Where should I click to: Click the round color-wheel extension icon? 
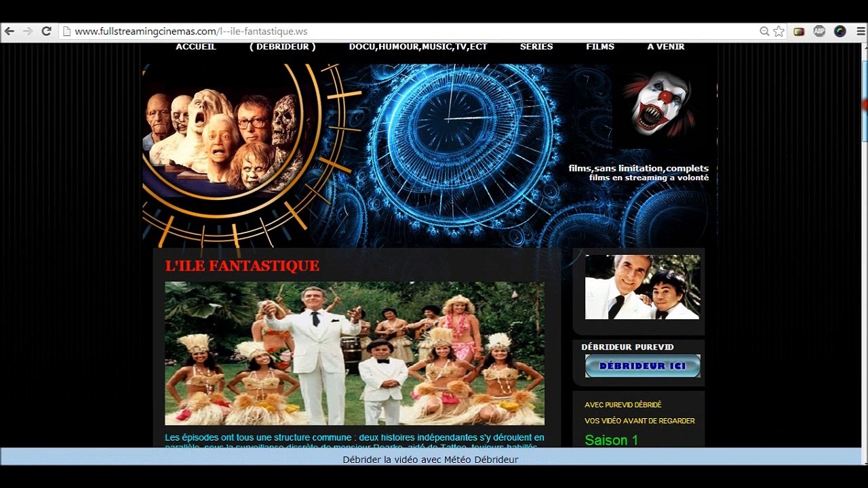pos(840,31)
